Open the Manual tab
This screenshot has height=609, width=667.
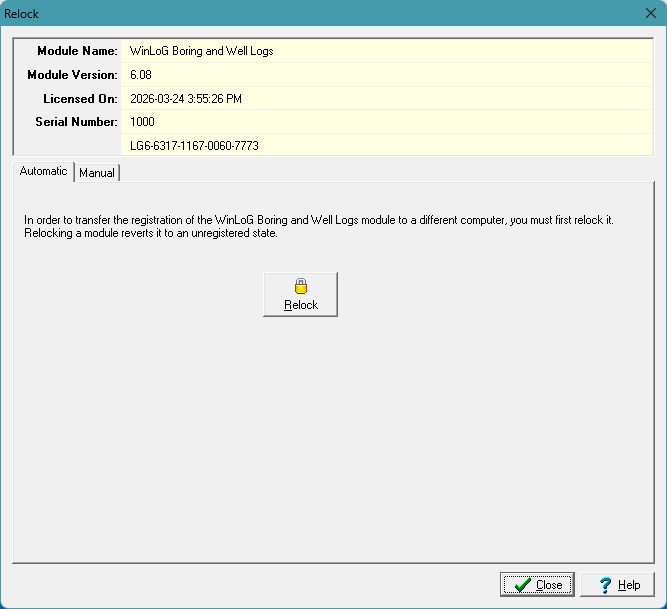[97, 172]
